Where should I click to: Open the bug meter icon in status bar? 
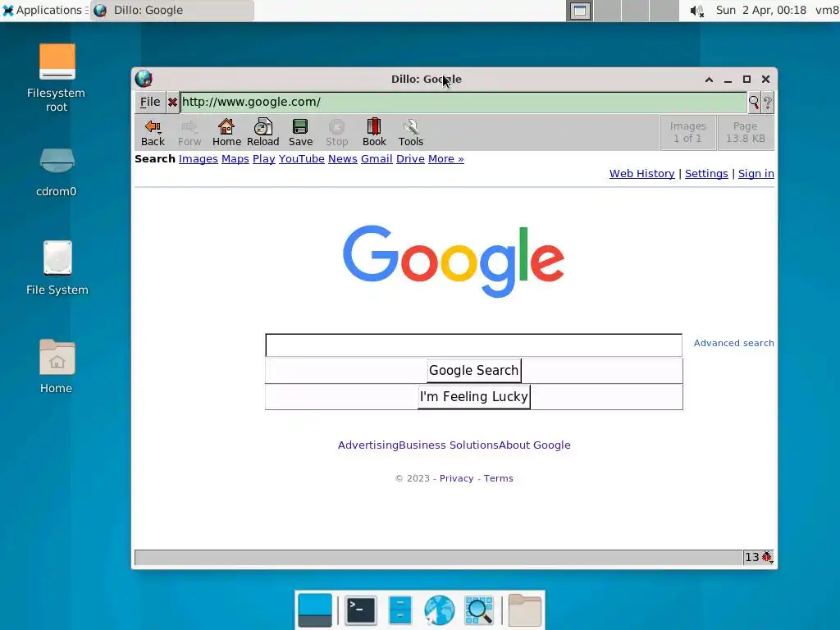tap(767, 557)
